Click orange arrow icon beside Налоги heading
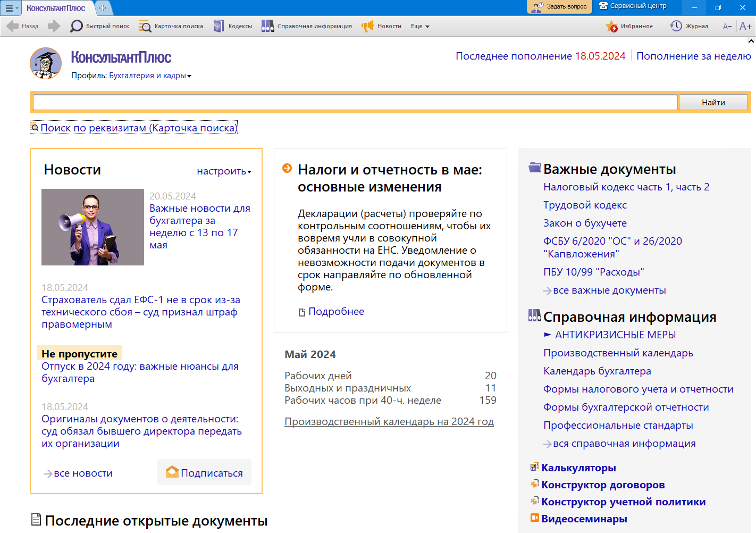This screenshot has width=756, height=533. (287, 168)
